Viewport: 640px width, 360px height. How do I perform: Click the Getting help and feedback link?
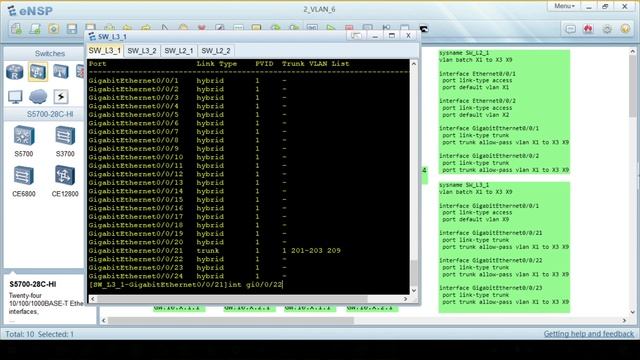coord(589,334)
